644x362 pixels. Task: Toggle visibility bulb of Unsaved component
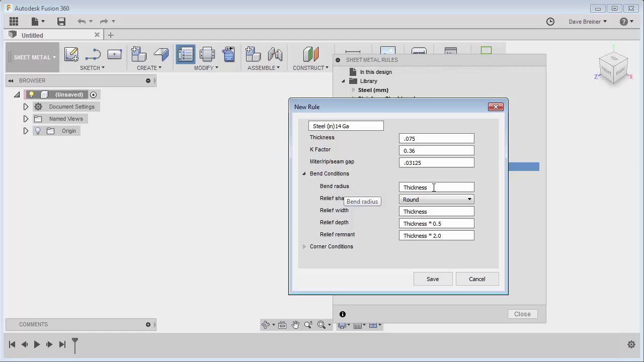coord(31,95)
